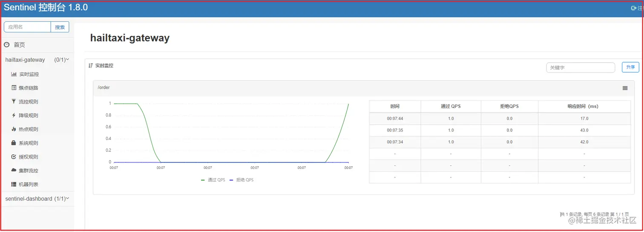644x232 pixels.
Task: Collapse the hailtaxi-gateway (0/1) app group
Action: click(37, 60)
